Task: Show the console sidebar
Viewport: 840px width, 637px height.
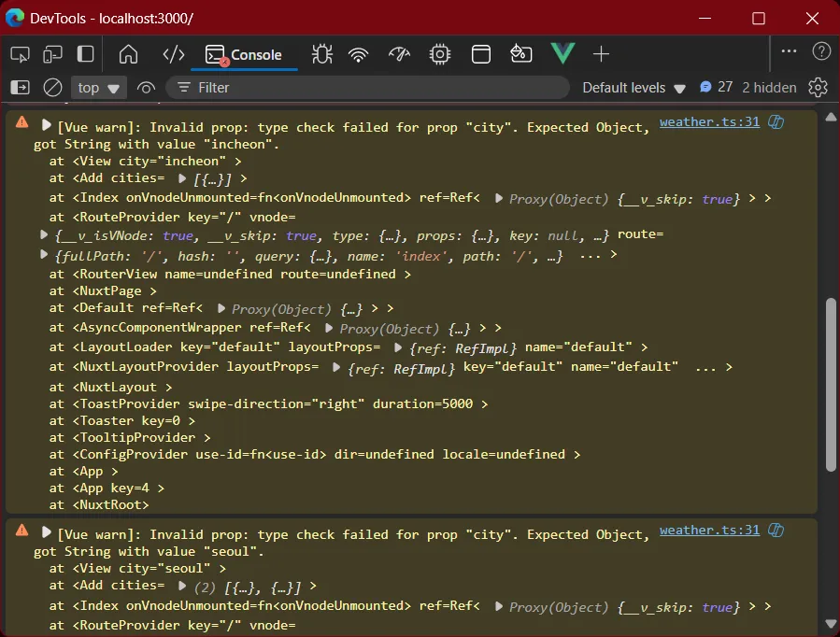Action: tap(21, 87)
